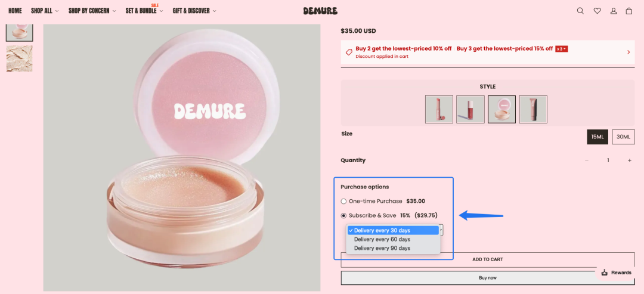Screen dimensions: 644x294
Task: Open the shopping bag icon
Action: 629,11
